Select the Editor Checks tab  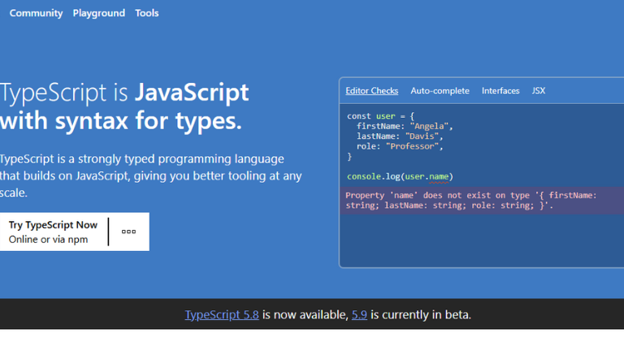[371, 91]
